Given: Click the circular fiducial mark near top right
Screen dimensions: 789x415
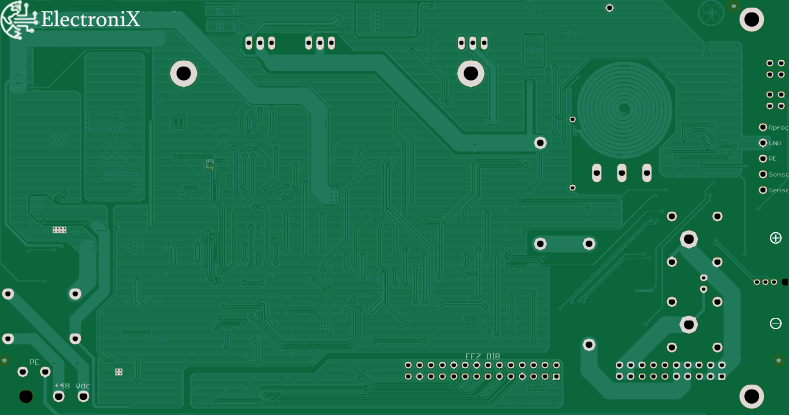Looking at the screenshot, I should coord(712,13).
